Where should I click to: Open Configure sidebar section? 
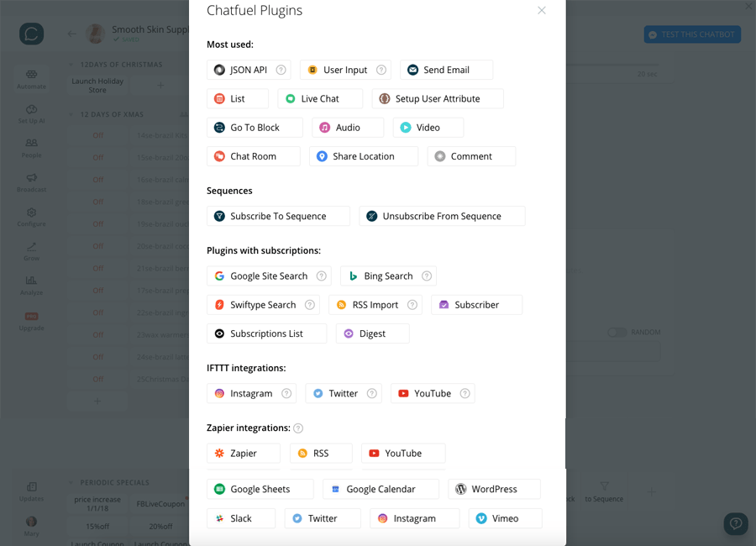31,217
